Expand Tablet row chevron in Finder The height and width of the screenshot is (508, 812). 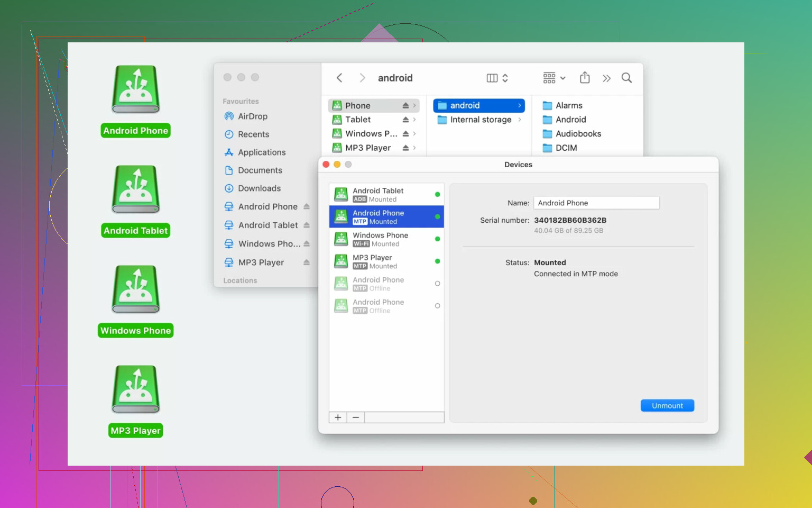(x=414, y=120)
